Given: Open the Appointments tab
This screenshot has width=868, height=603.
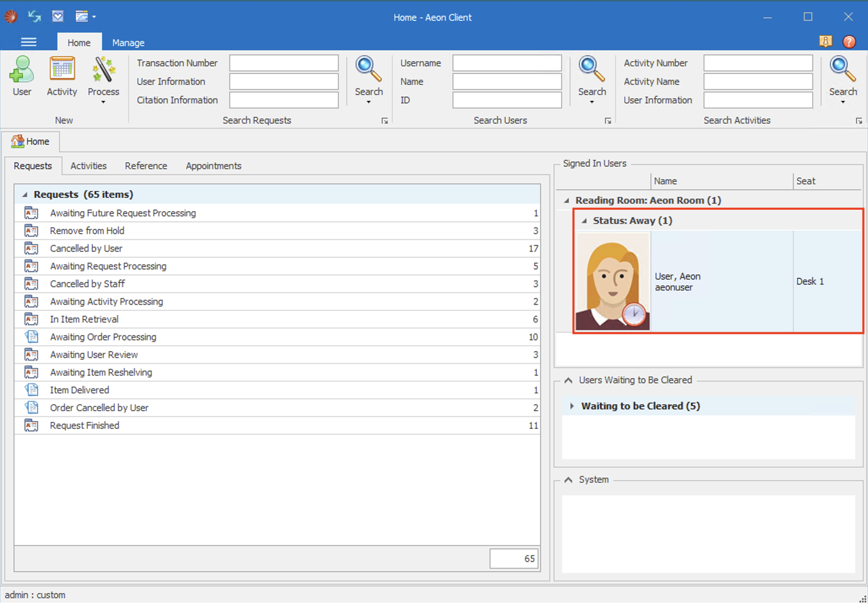Looking at the screenshot, I should click(213, 166).
